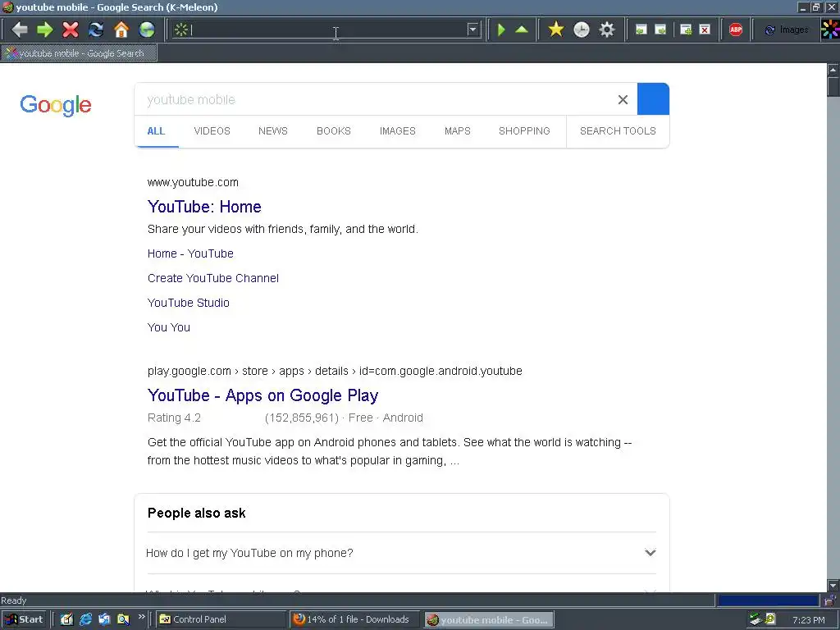This screenshot has width=840, height=630.
Task: Switch to the Control Panel taskbar window
Action: coord(221,619)
